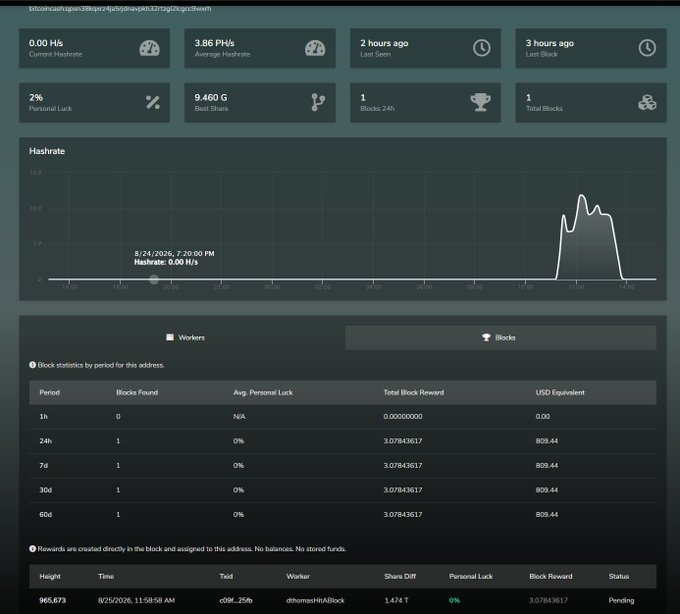680x614 pixels.
Task: Click the Workers tab table icon
Action: point(170,337)
